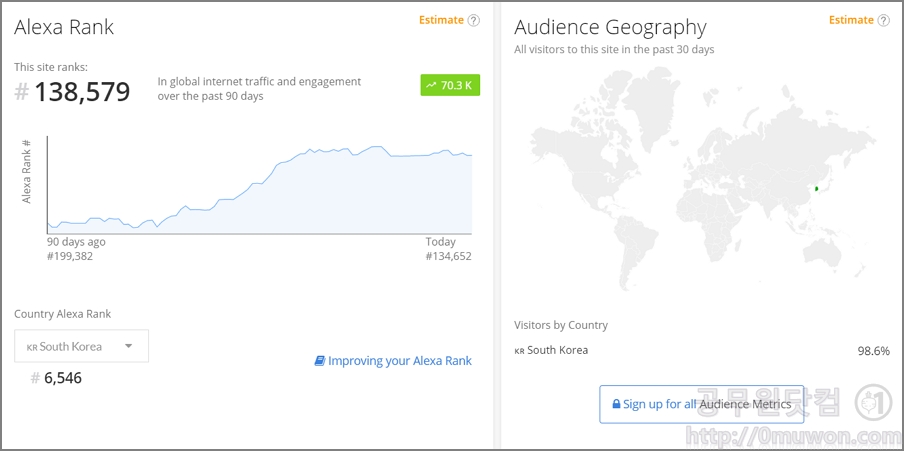904x451 pixels.
Task: Click the trend arrow icon in the green badge
Action: (x=431, y=86)
